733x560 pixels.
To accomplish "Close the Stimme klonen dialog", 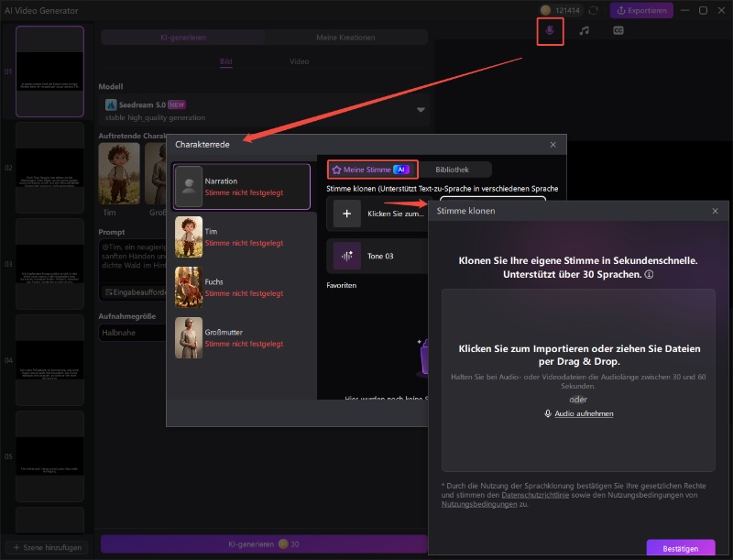I will click(x=715, y=211).
